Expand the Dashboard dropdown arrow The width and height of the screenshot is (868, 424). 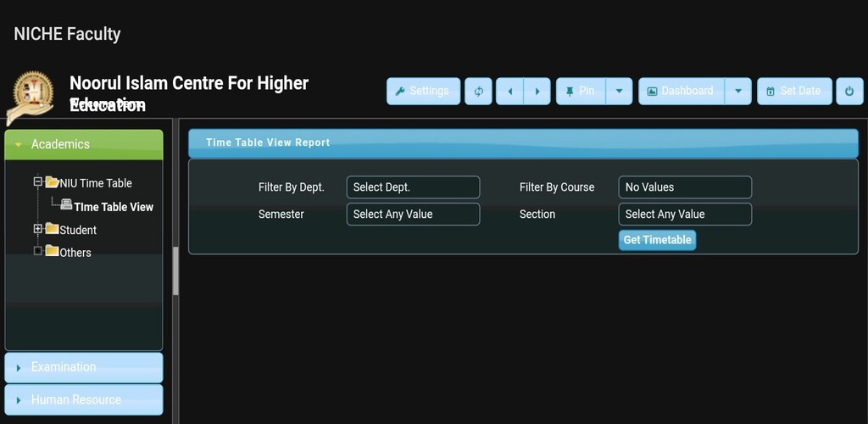tap(737, 92)
